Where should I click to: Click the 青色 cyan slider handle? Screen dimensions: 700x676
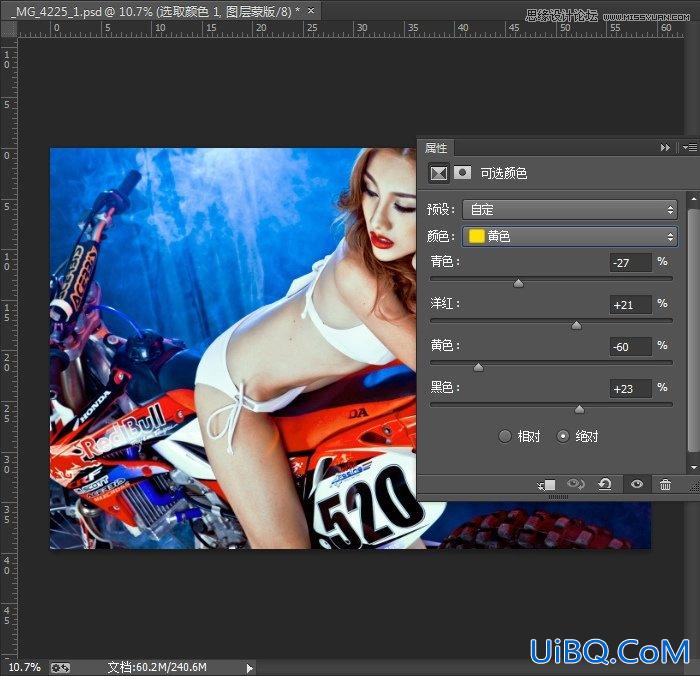point(518,283)
